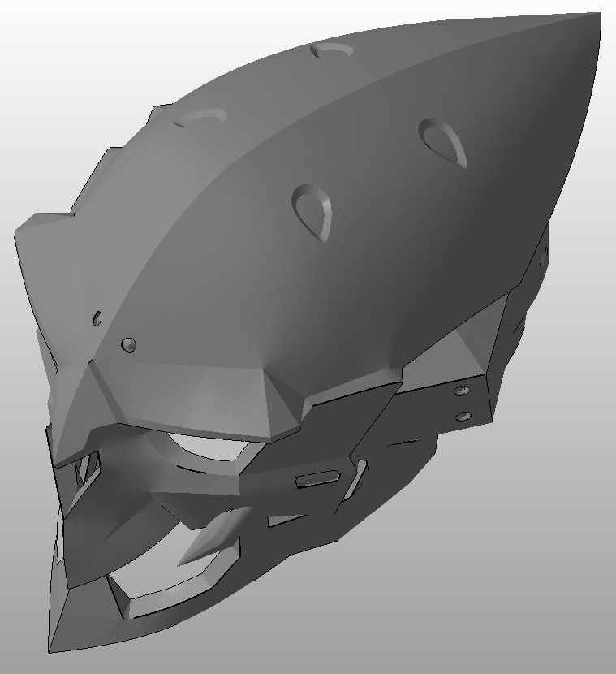
Task: Pick the oblong slot recess on the cheek plate
Action: click(318, 479)
